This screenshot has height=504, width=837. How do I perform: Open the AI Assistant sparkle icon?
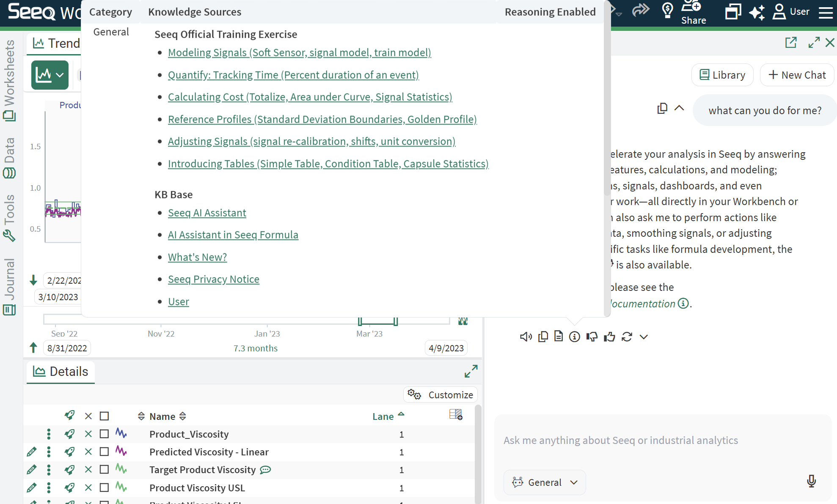(x=757, y=12)
